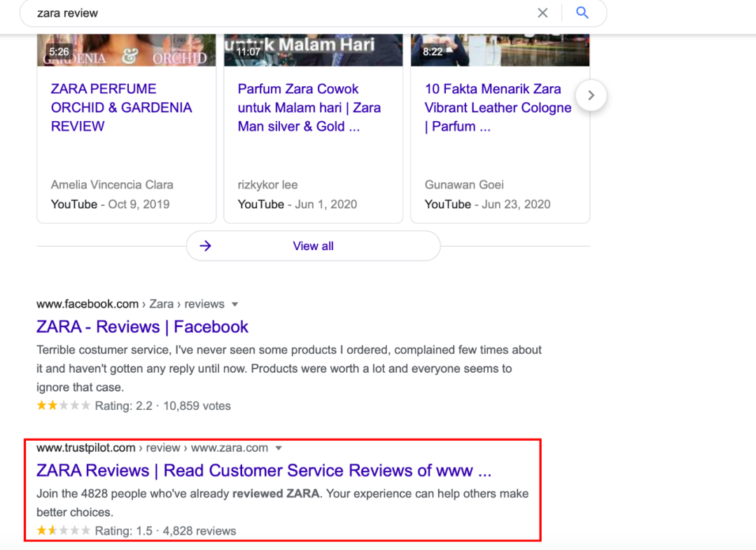Click 'YouTube - Oct 9, 2019' source text
The image size is (756, 550).
[x=110, y=204]
